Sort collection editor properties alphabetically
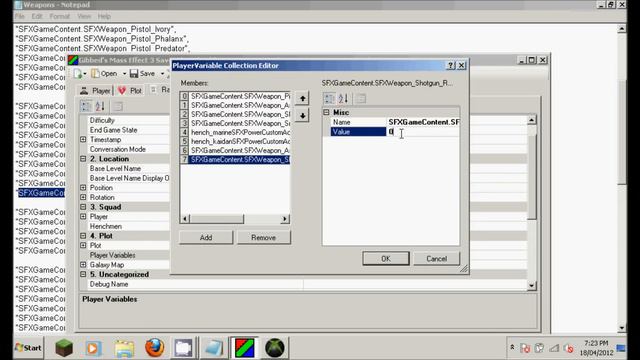The height and width of the screenshot is (360, 640). tap(343, 98)
